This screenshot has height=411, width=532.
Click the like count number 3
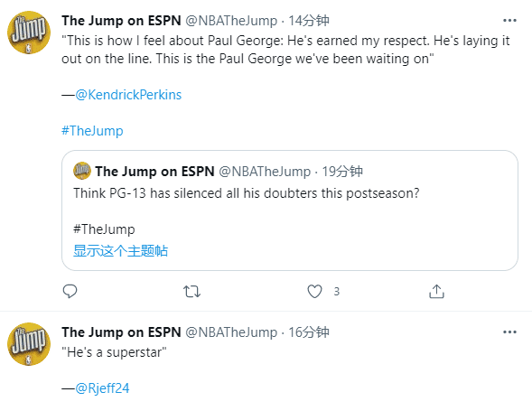point(336,291)
